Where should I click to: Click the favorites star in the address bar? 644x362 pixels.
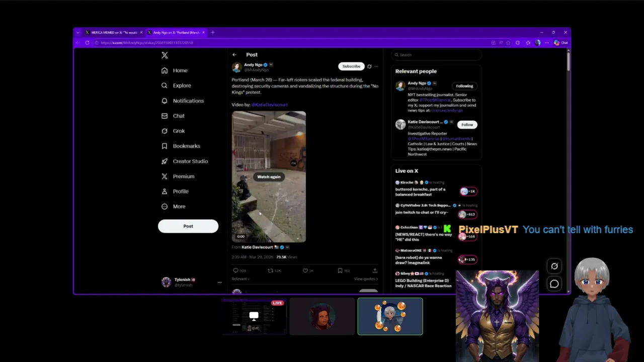point(508,43)
